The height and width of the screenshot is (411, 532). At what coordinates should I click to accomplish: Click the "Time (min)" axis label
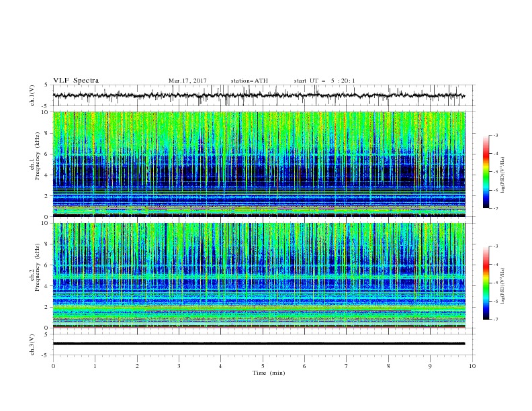pos(269,373)
